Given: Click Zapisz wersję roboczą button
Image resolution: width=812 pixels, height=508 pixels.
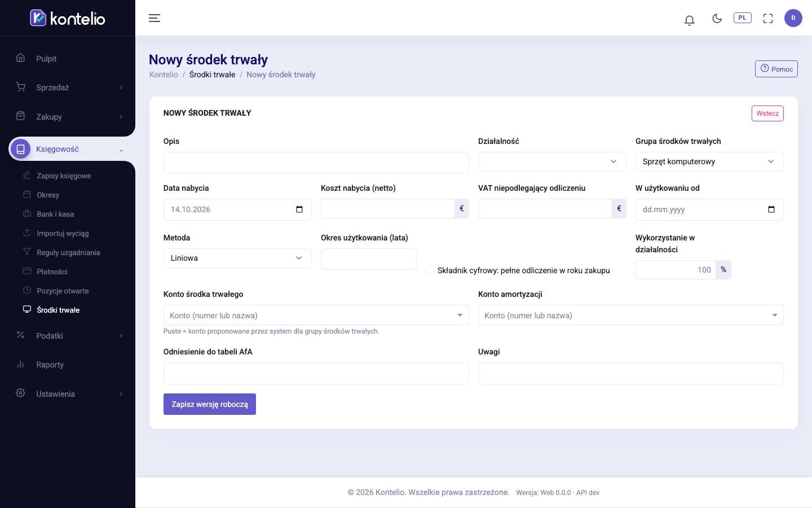Looking at the screenshot, I should click(210, 404).
